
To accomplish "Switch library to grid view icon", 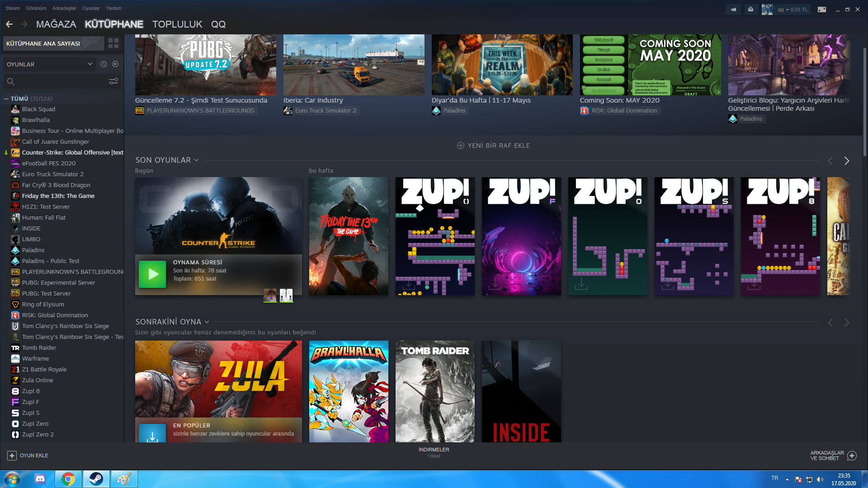I will [x=113, y=43].
